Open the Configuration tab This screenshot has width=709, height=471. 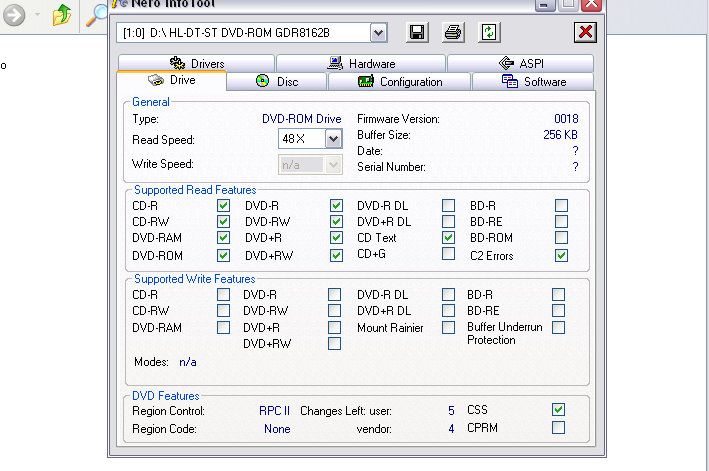pyautogui.click(x=399, y=82)
